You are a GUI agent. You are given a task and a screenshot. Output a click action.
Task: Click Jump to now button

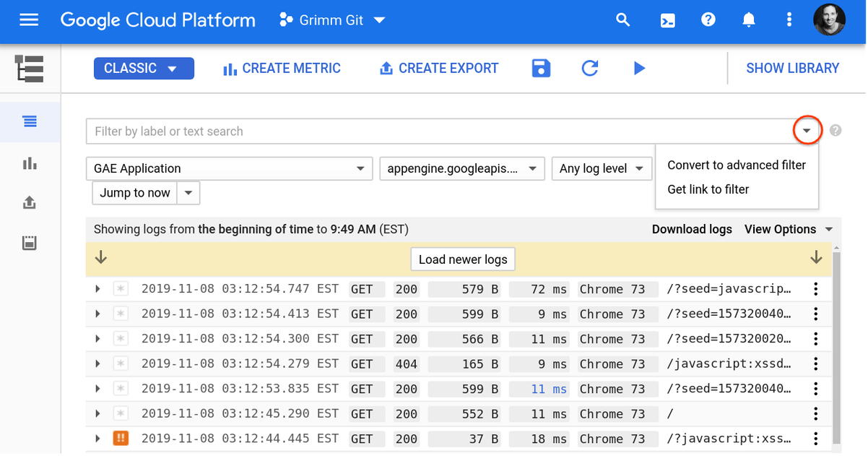[x=135, y=193]
